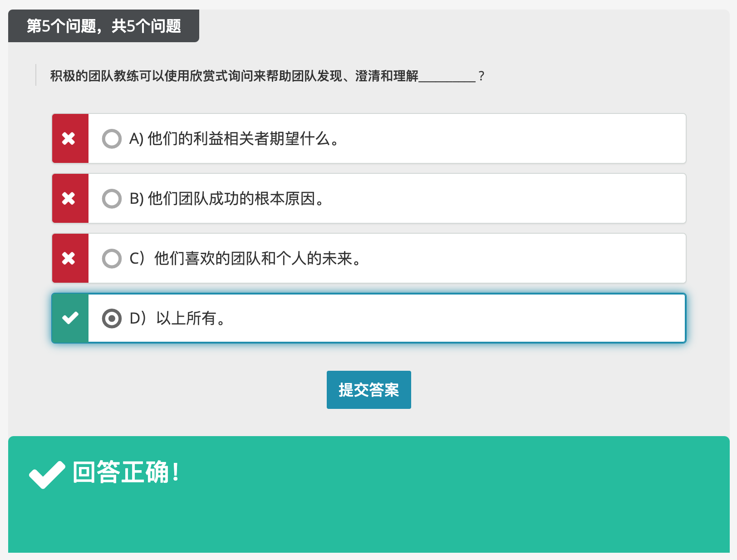Click the large checkmark in the 回答正确 banner

pyautogui.click(x=47, y=474)
